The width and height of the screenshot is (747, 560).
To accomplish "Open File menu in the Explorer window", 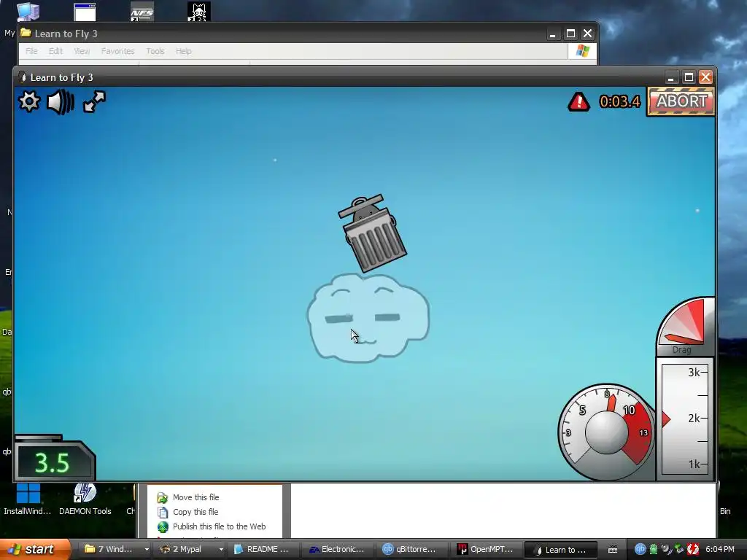I will (31, 51).
